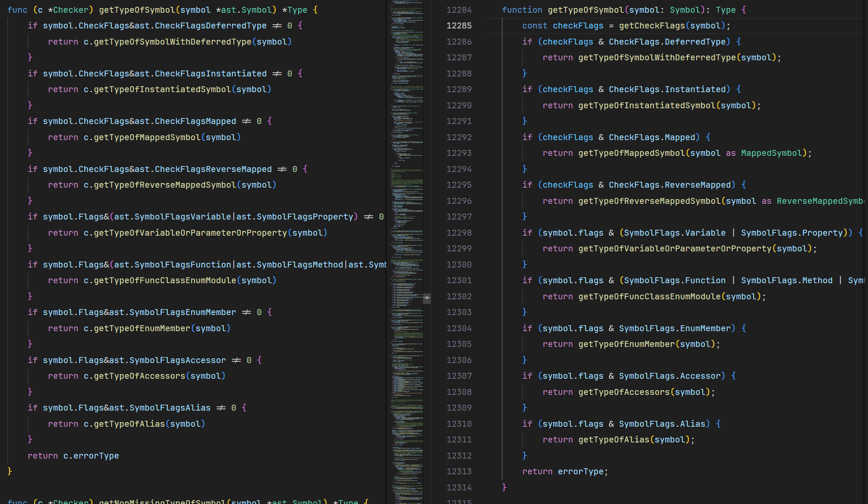Select line number 12289 in the gutter

point(459,89)
